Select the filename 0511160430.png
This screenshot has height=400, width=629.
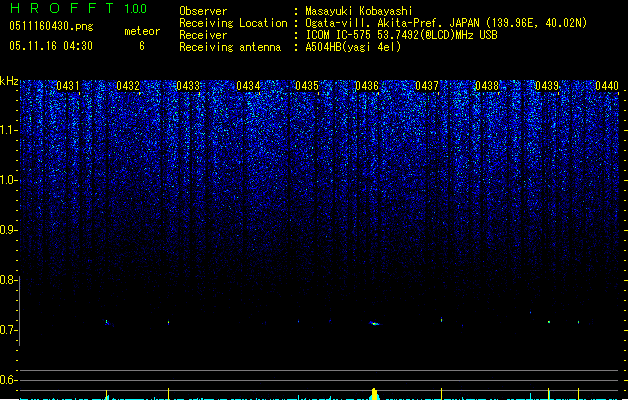click(51, 26)
